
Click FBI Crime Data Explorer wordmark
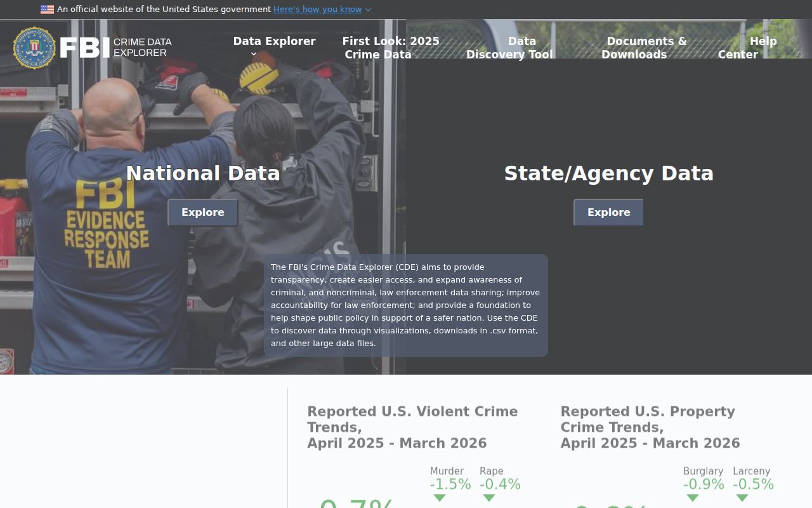pyautogui.click(x=116, y=48)
